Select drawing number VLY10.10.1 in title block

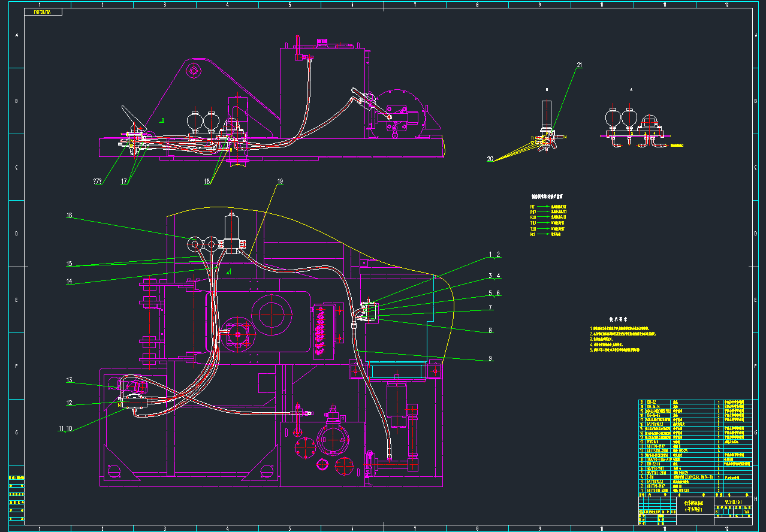click(734, 502)
